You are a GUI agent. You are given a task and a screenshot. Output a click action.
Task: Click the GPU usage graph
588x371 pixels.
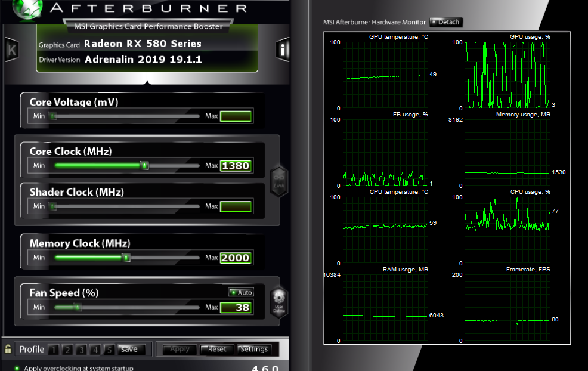point(507,75)
